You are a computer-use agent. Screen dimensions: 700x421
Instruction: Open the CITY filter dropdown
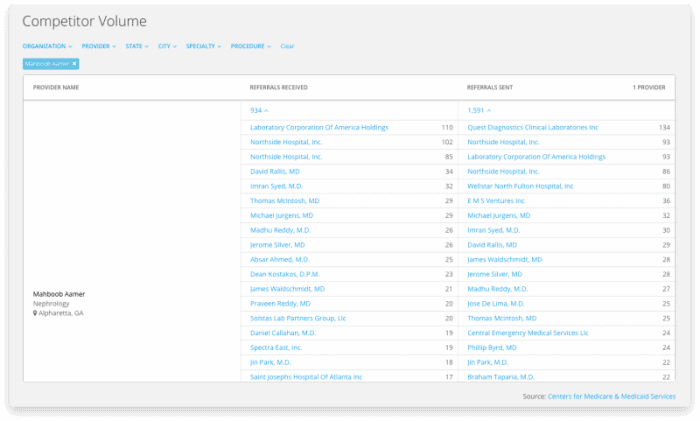[x=167, y=46]
